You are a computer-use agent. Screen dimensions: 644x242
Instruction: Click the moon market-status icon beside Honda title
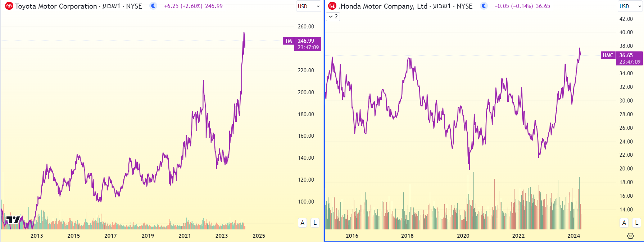pos(484,6)
